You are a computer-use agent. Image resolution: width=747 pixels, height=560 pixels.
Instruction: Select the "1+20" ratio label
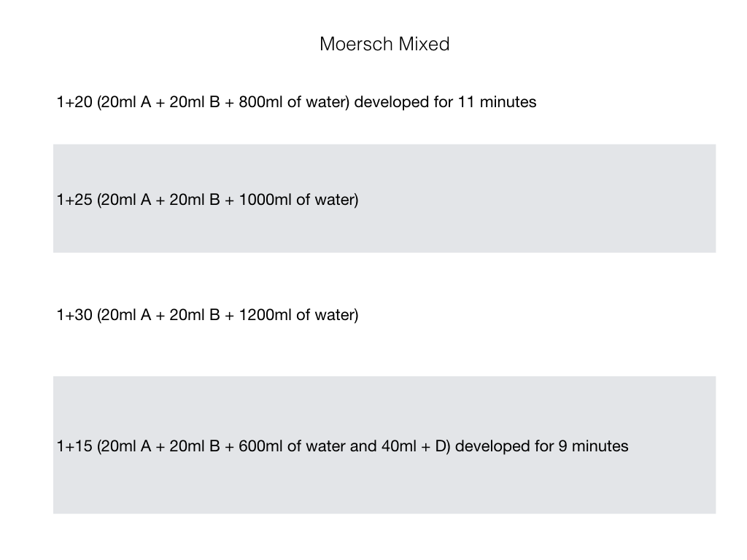click(74, 102)
